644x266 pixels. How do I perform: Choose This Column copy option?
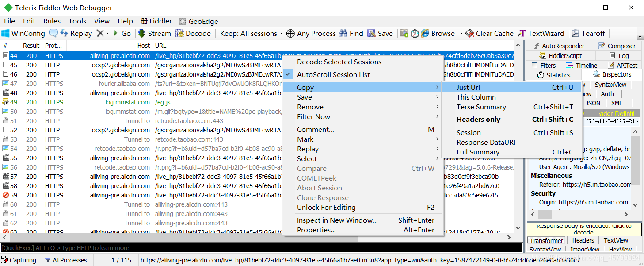(x=511, y=97)
